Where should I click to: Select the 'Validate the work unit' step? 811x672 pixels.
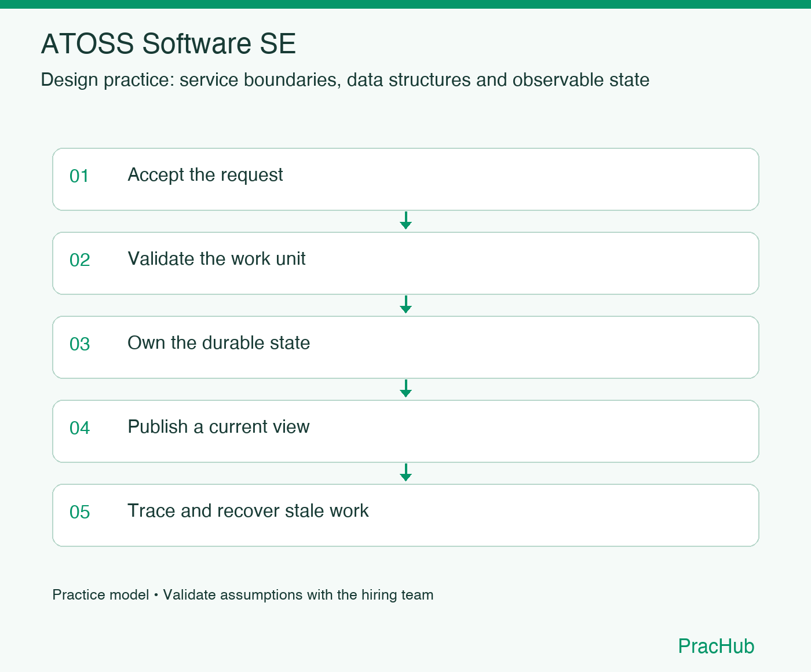coord(405,264)
